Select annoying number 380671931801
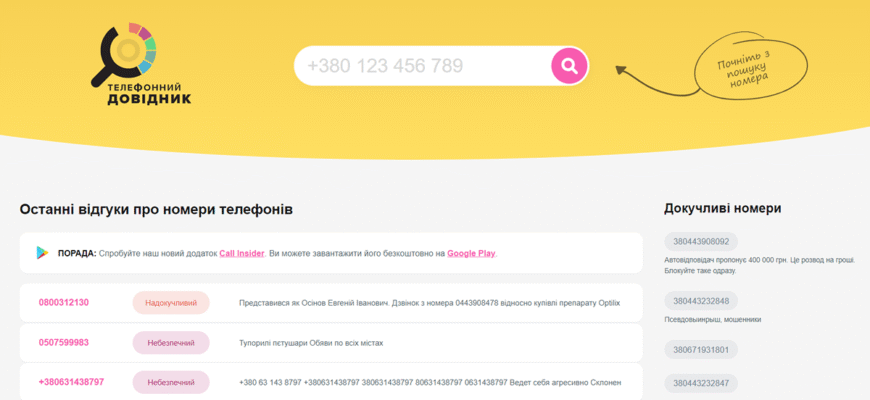 (701, 350)
